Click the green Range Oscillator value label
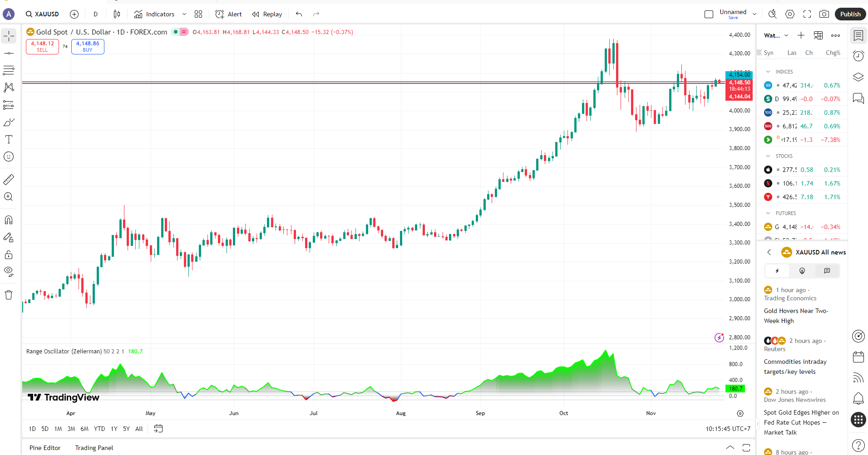The width and height of the screenshot is (868, 455). pos(135,352)
